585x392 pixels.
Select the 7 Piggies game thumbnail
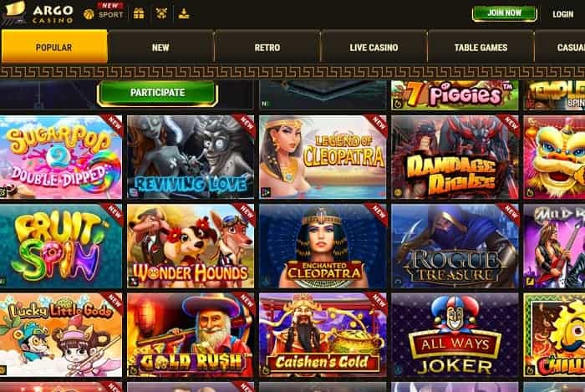tap(455, 94)
